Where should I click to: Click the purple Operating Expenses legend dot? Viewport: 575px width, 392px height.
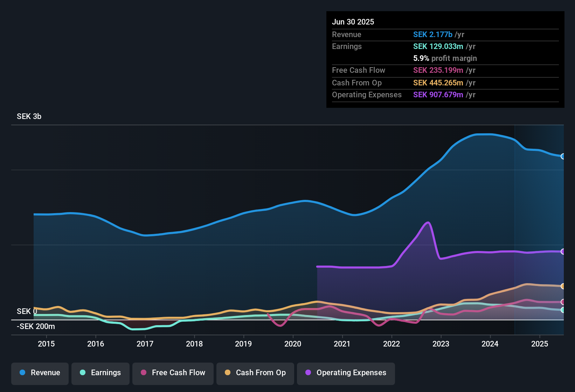[308, 372]
